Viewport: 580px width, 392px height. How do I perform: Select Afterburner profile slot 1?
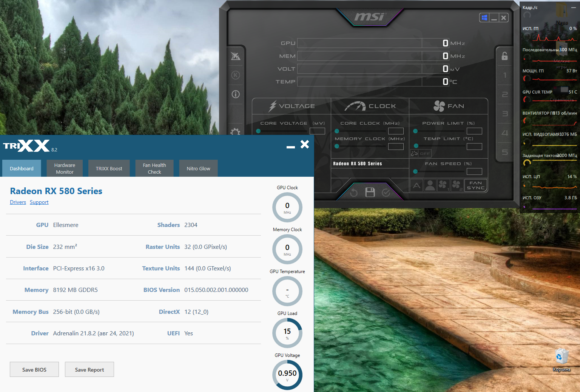[x=505, y=75]
